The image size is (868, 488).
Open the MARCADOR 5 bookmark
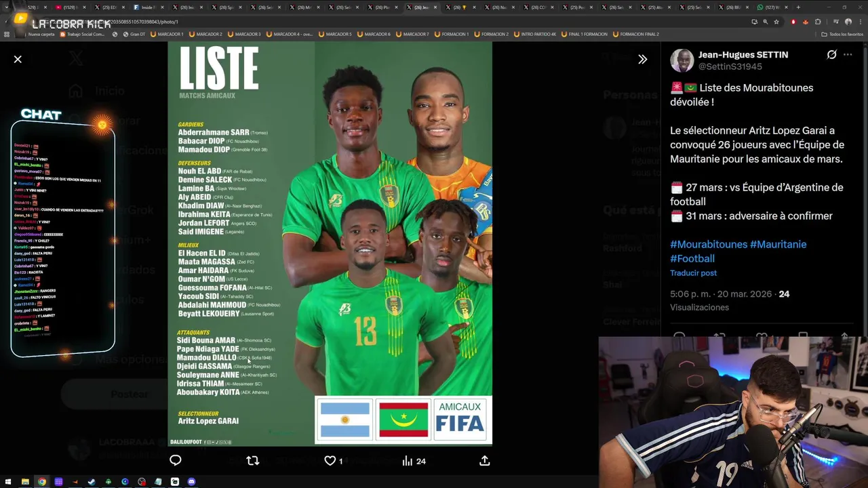(x=334, y=34)
